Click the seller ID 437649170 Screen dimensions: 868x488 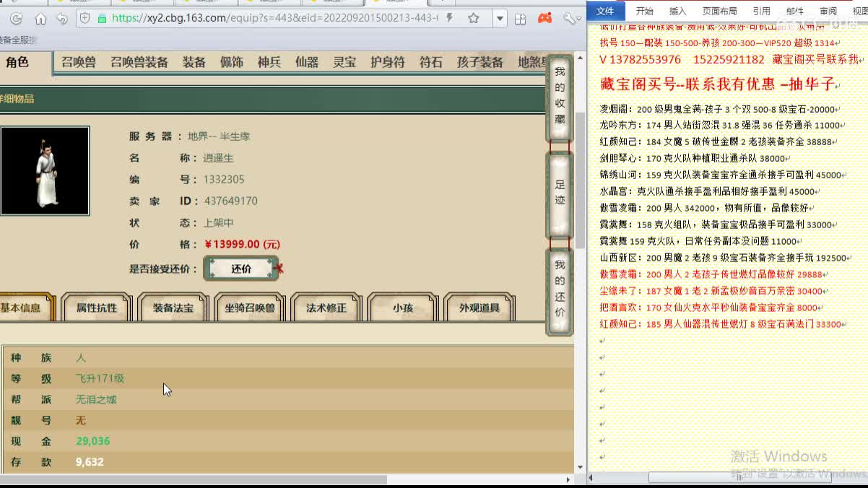(x=231, y=201)
